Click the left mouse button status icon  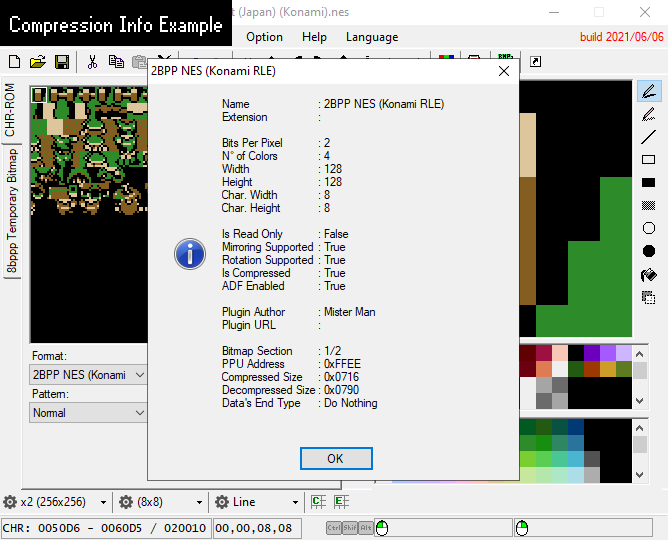(382, 528)
